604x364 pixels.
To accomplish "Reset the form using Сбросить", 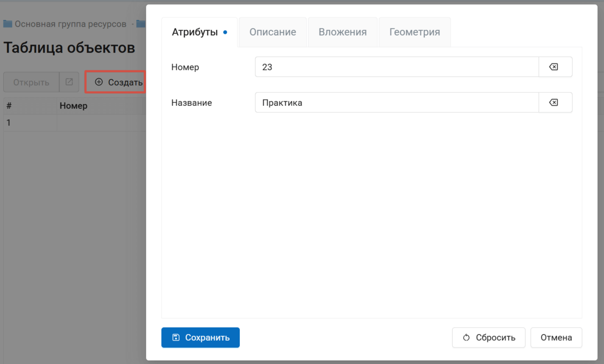I will click(x=488, y=337).
